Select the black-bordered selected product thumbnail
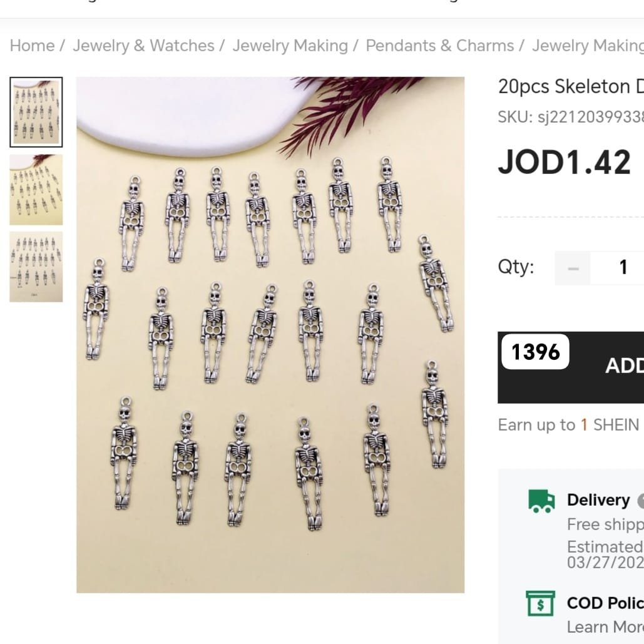The image size is (644, 644). [36, 112]
